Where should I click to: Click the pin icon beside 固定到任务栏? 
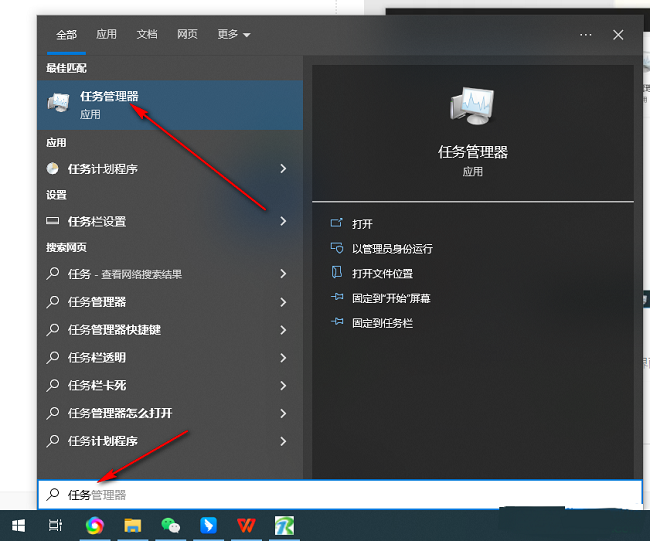[337, 322]
